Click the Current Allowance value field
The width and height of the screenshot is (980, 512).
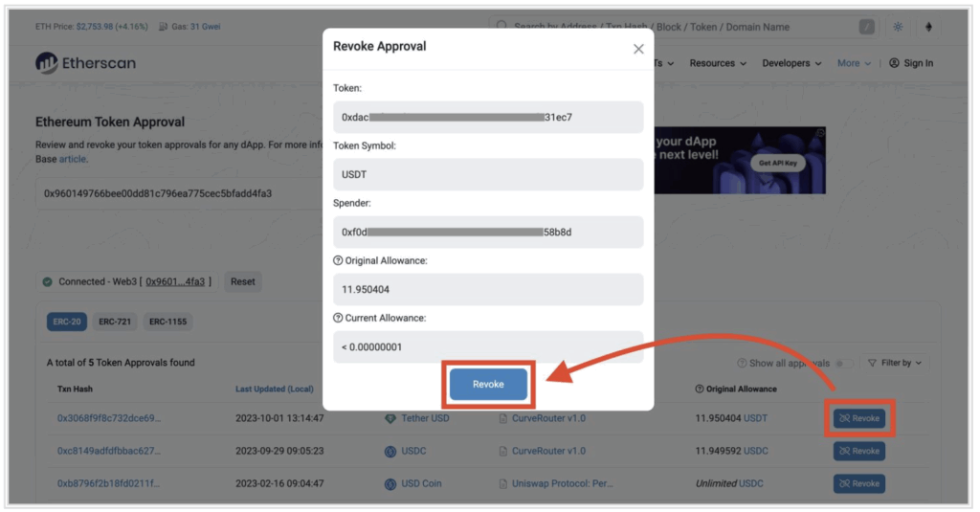(x=487, y=347)
